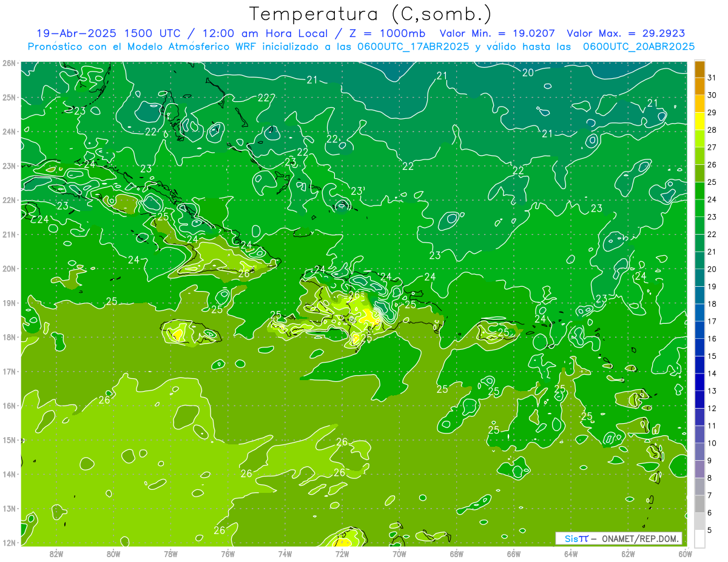Click the colorbar label 17

712,321
